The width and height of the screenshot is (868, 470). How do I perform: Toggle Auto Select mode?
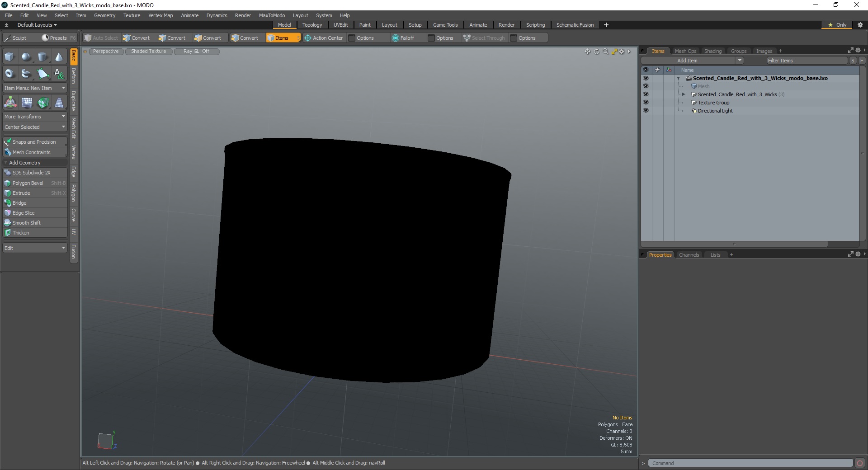coord(101,38)
